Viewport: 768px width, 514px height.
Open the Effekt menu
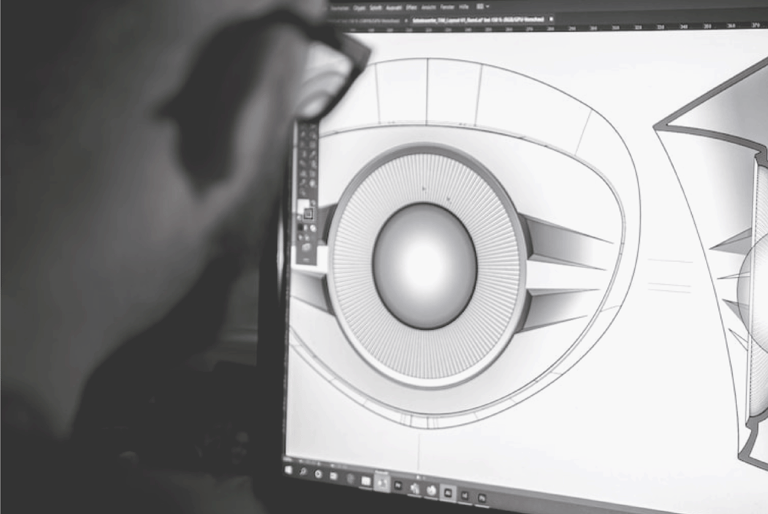click(411, 8)
